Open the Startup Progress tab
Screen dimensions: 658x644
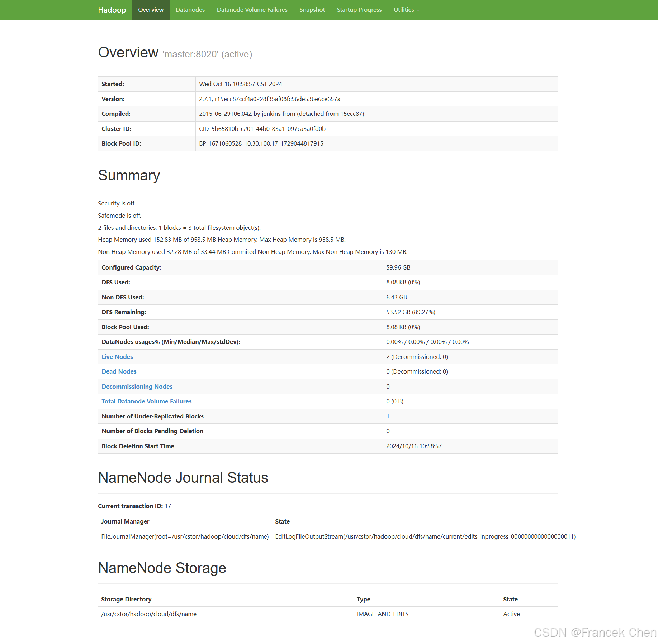click(x=359, y=10)
